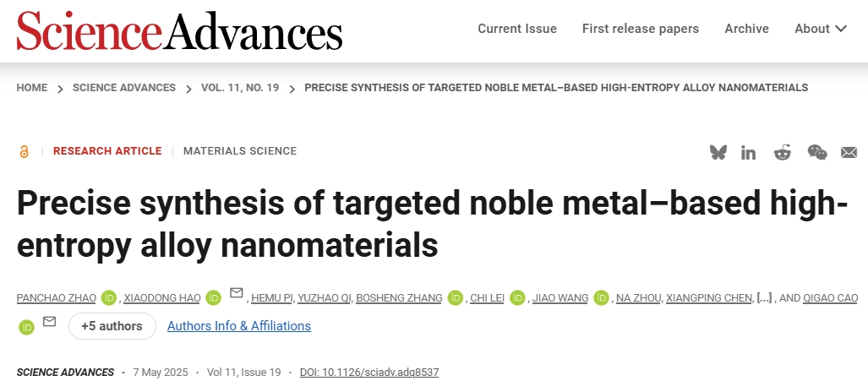Email article using envelope icon

pos(849,153)
